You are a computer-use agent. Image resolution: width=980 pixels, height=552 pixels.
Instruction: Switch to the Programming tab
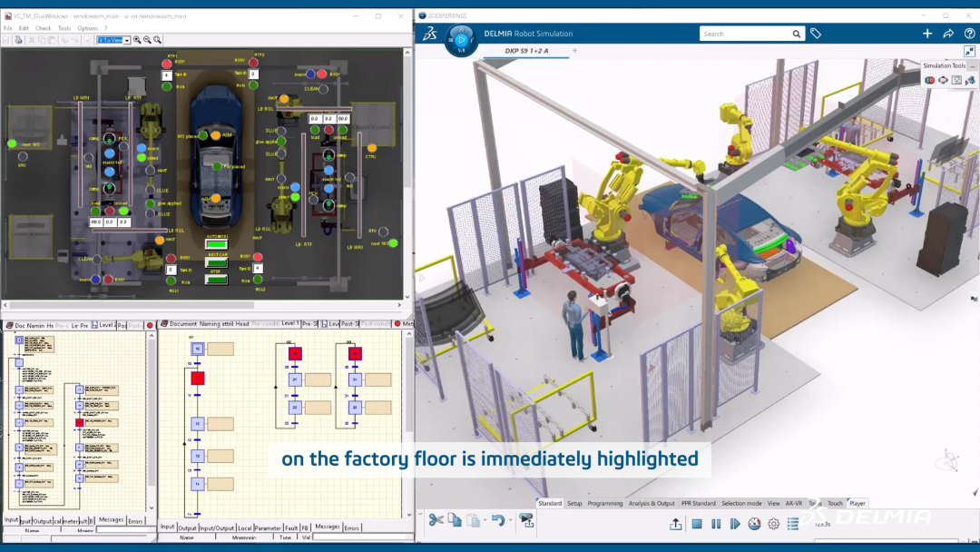coord(605,503)
